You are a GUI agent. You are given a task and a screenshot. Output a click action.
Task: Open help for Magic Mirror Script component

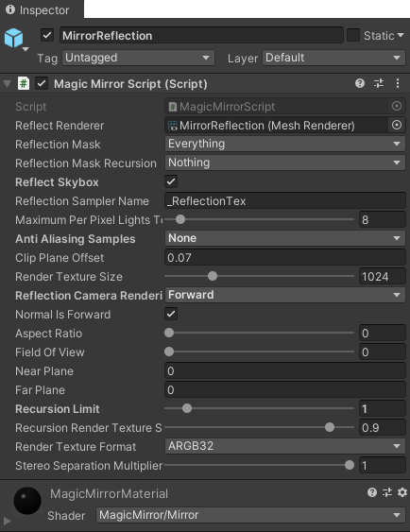pyautogui.click(x=360, y=83)
